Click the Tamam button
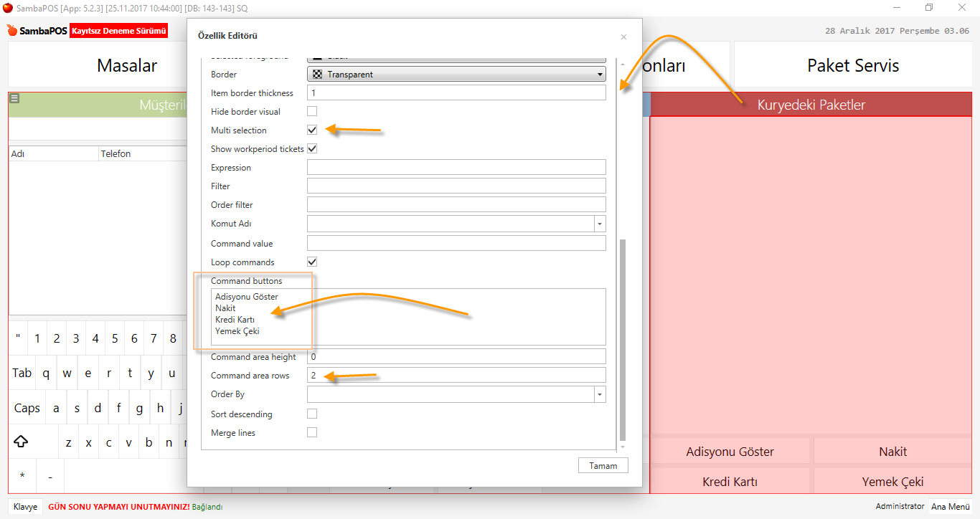 pyautogui.click(x=603, y=465)
